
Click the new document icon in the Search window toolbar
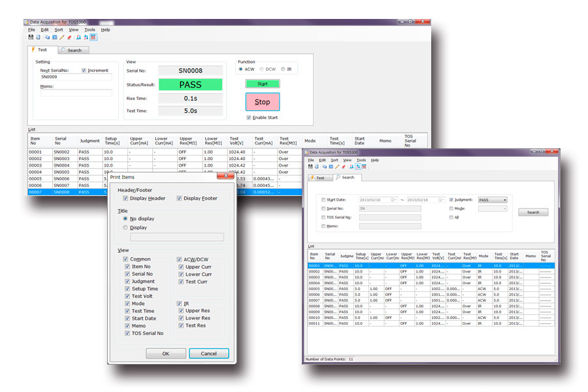[x=318, y=167]
